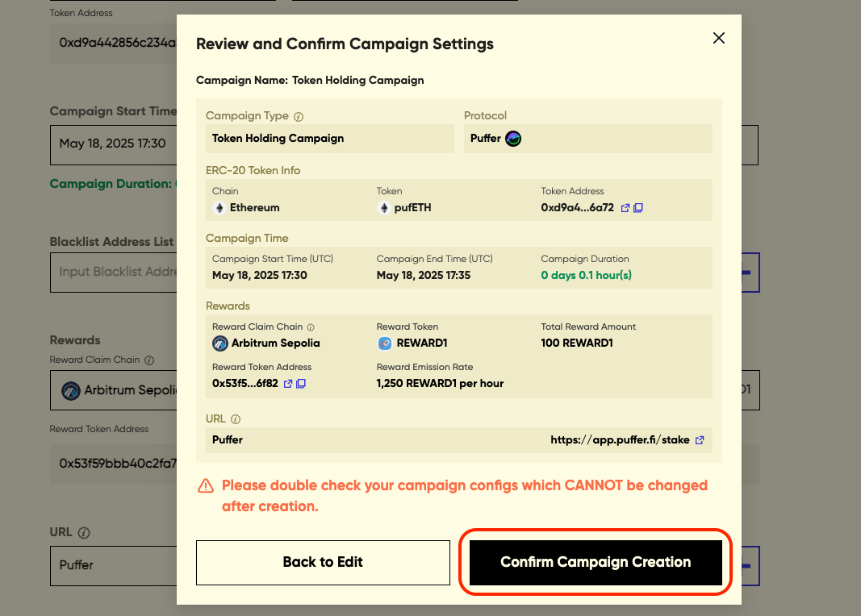
Task: Click the Puffer protocol logo icon
Action: [513, 139]
